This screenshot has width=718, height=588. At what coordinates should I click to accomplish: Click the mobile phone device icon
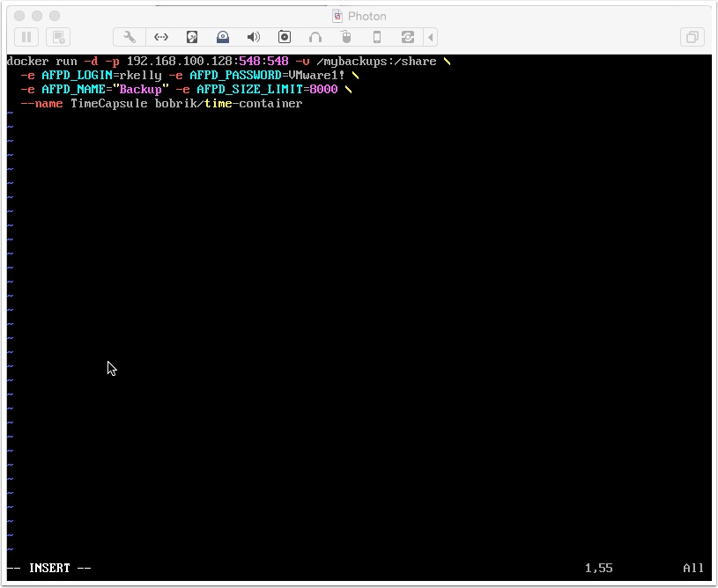click(377, 37)
